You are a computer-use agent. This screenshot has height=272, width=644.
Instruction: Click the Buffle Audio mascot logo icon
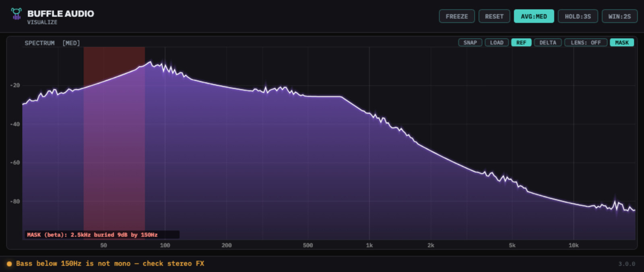coord(16,14)
